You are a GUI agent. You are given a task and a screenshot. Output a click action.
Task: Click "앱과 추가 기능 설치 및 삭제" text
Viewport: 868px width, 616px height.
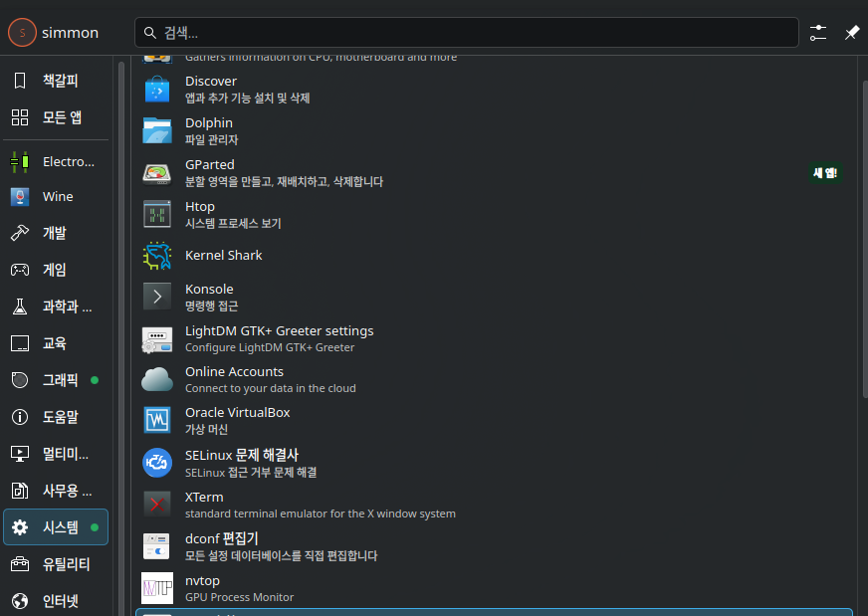248,98
